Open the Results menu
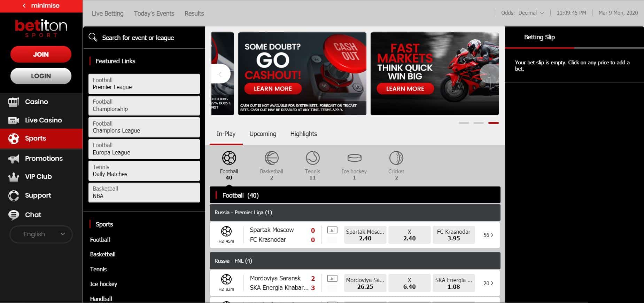Viewport: 644px width, 303px height. (x=194, y=13)
